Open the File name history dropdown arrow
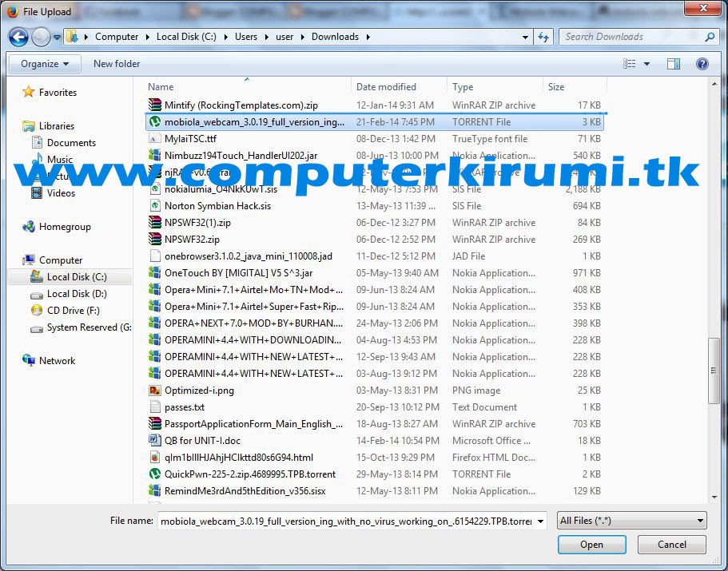The width and height of the screenshot is (728, 571). click(x=540, y=521)
